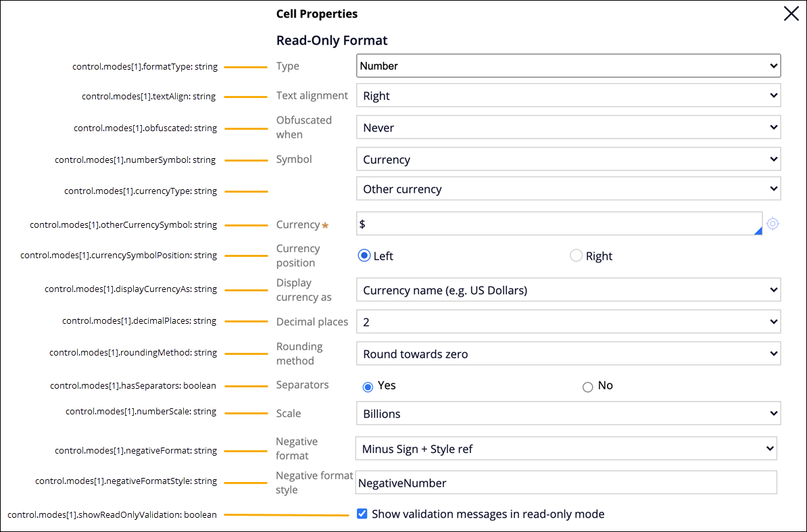Open the Rounding method dropdown
Image resolution: width=807 pixels, height=532 pixels.
click(568, 354)
